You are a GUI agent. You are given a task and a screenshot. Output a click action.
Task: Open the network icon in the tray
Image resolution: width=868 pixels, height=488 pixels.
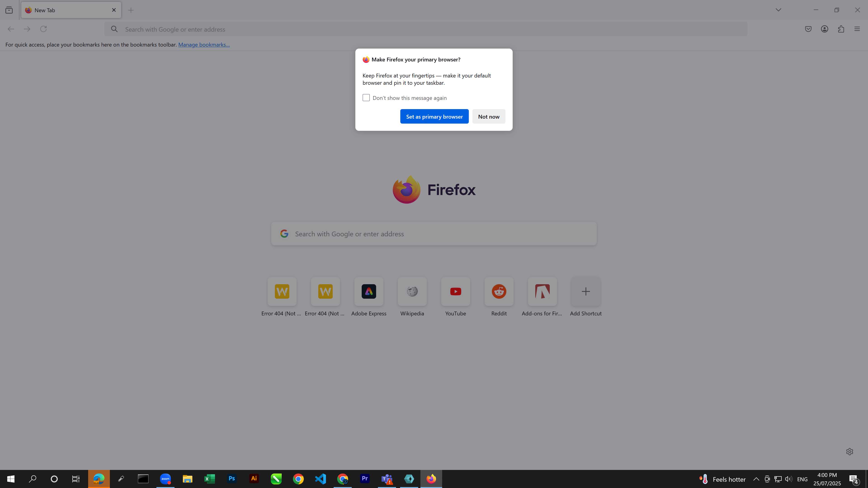[x=778, y=479]
